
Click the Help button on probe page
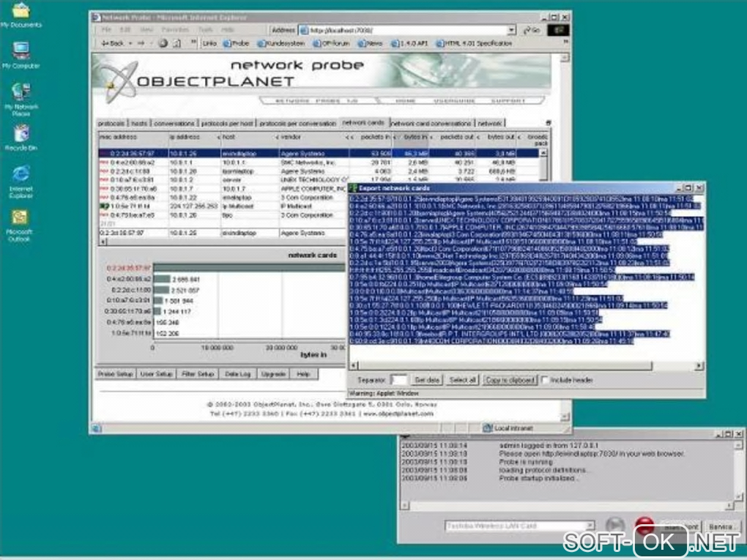point(303,374)
